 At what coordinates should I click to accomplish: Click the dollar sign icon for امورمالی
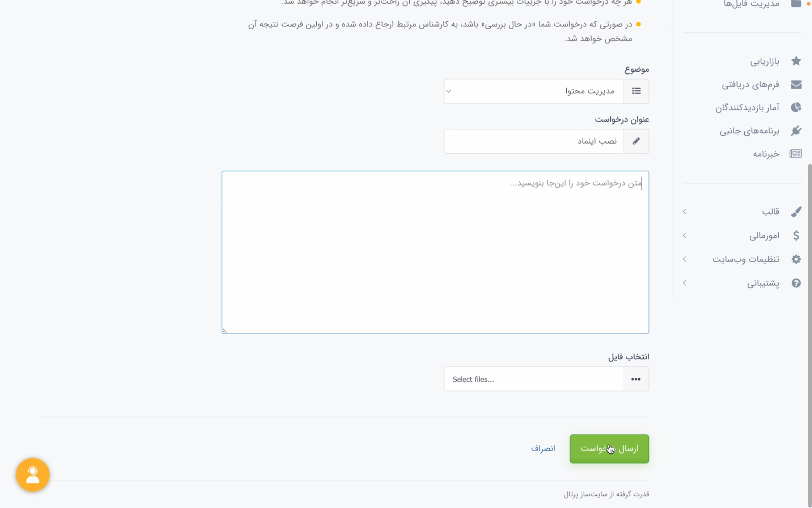pos(796,235)
